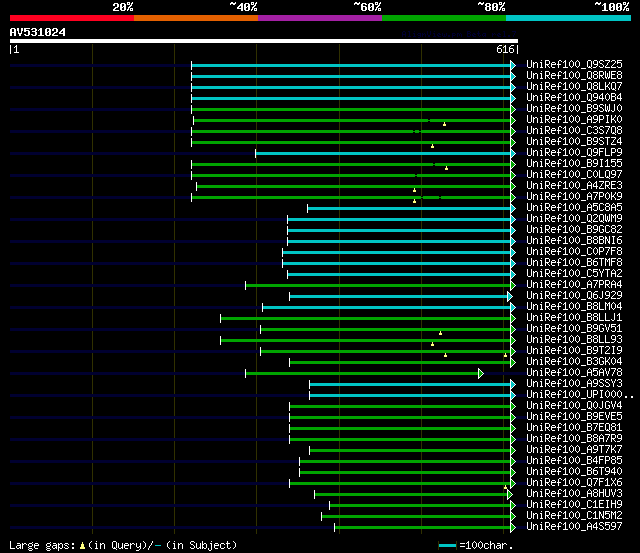This screenshot has width=640, height=553.
Task: Click the UniRef100_Q6J929 text
Action: point(574,296)
